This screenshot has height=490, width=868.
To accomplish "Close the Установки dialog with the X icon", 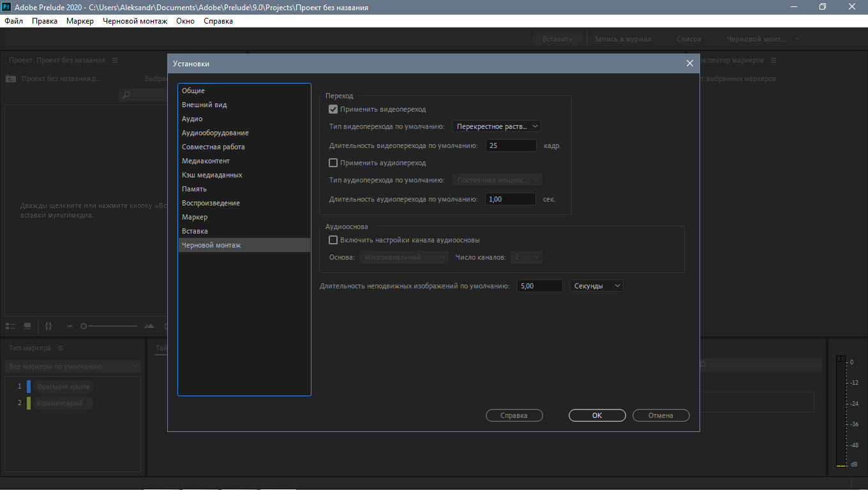I will click(689, 64).
